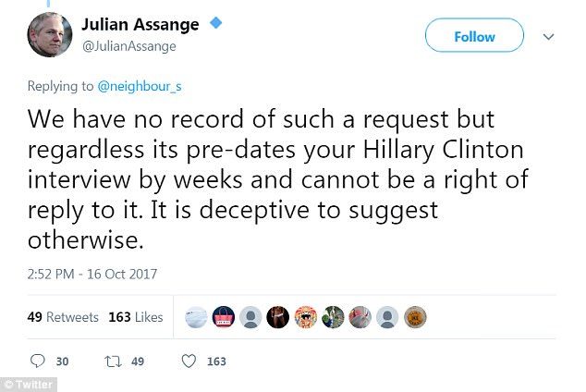
Task: Expand the tweet options chevron
Action: click(548, 37)
